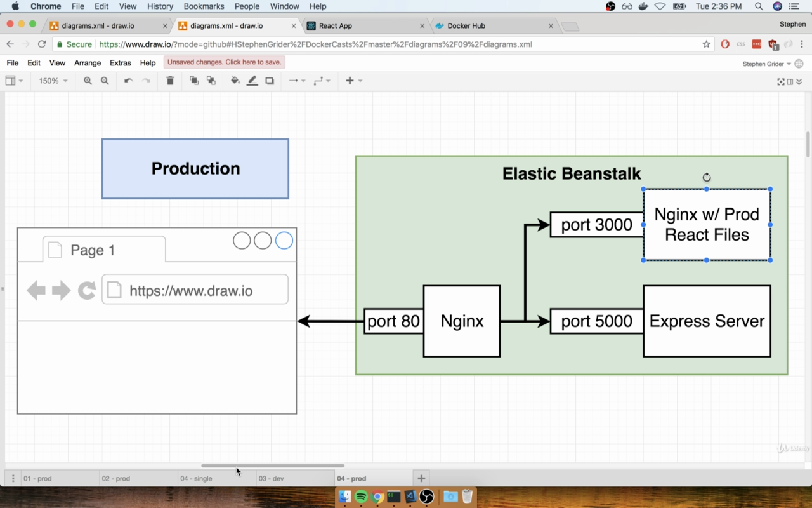Click the Elastic Beanstalk title text
The height and width of the screenshot is (508, 812).
pos(572,173)
